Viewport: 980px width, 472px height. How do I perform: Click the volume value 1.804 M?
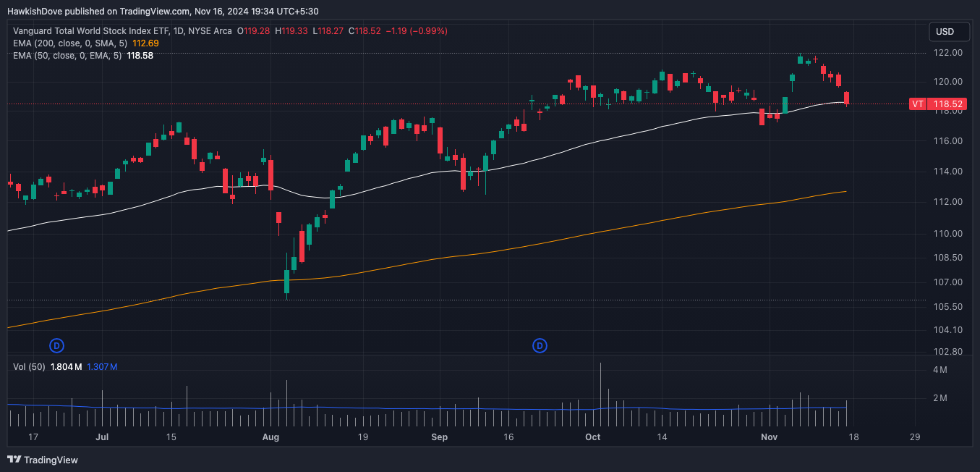(x=66, y=367)
